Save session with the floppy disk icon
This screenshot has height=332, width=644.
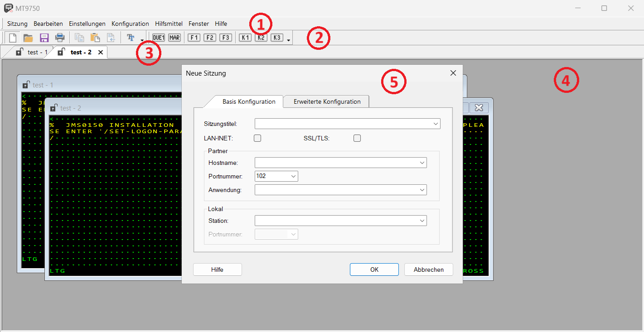point(44,38)
